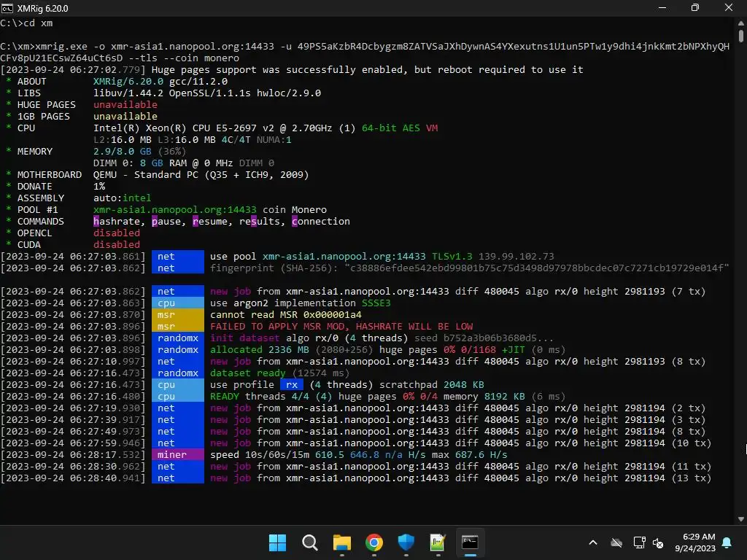Click the POOL #1 address xmr-asia1.nanopool.org:14433

(175, 209)
